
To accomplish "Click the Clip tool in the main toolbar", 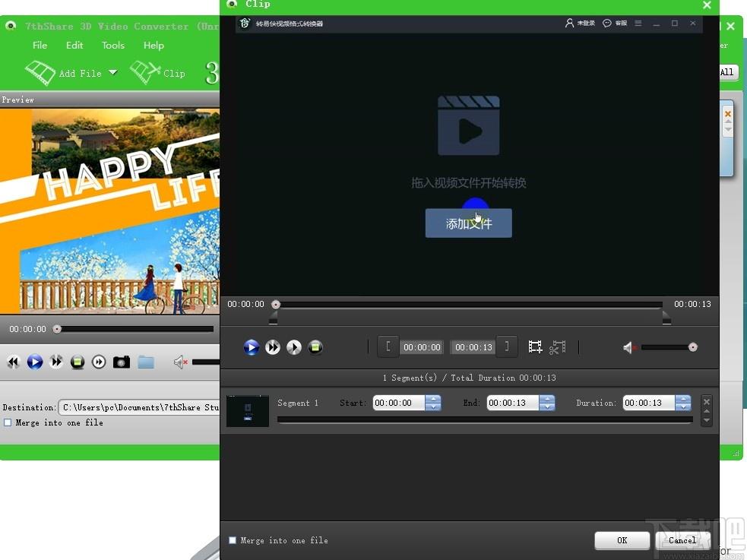I will (x=158, y=73).
